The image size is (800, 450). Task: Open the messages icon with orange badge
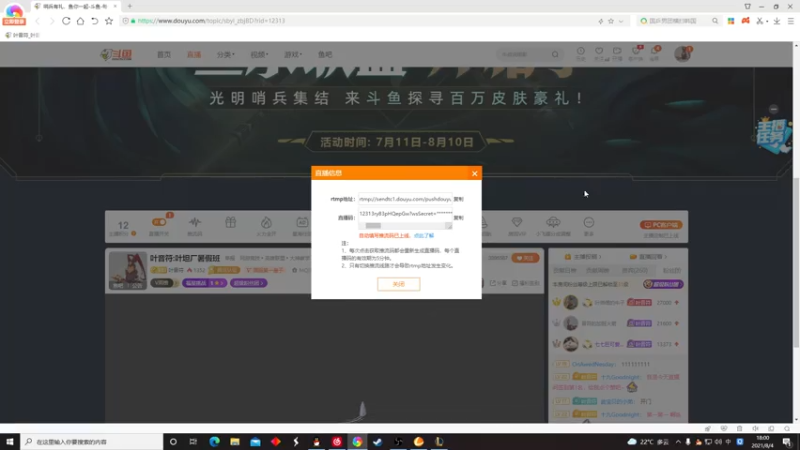pyautogui.click(x=655, y=53)
